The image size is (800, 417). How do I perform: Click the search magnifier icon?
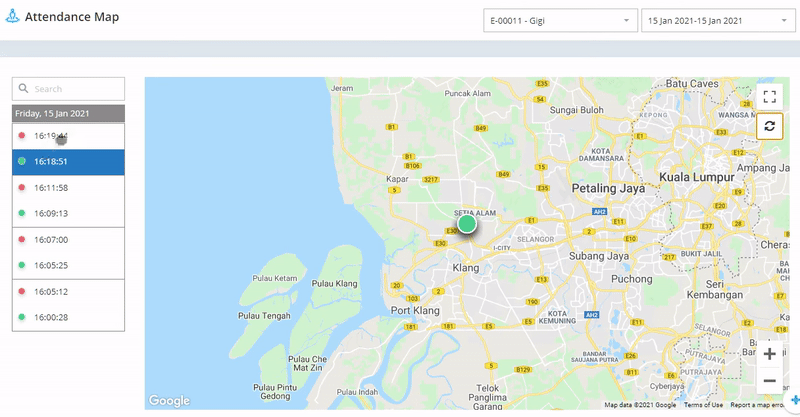point(23,89)
